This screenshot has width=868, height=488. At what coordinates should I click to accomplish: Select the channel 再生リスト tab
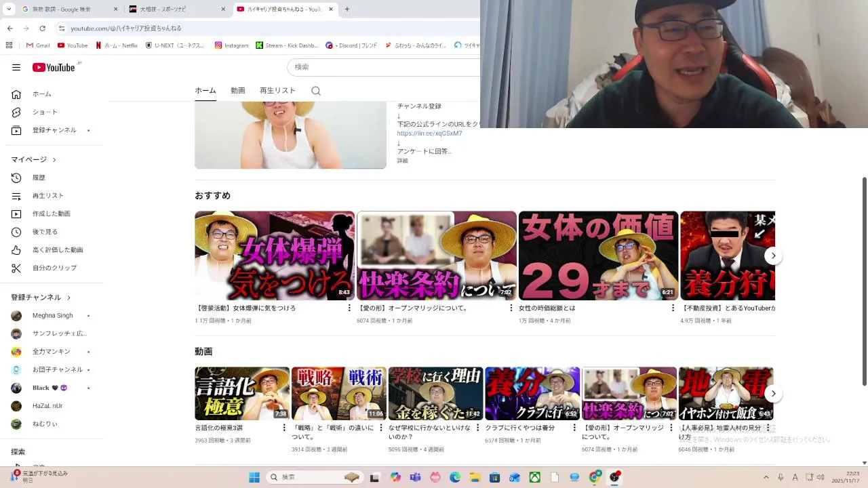point(277,91)
